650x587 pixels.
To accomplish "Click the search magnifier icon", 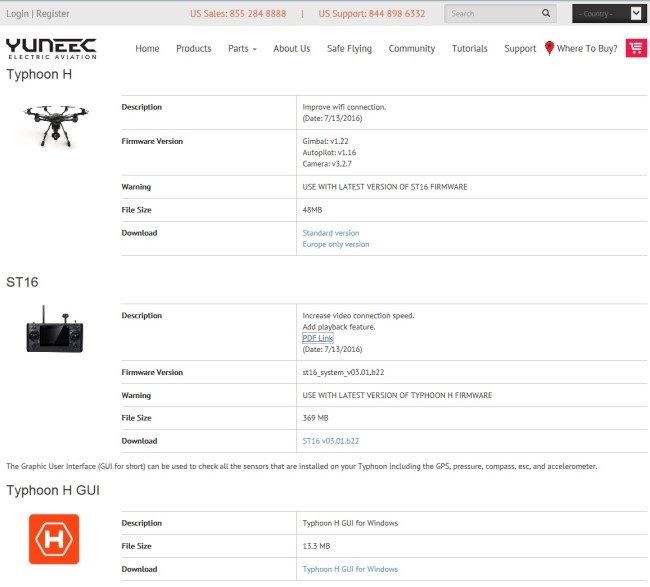I will pyautogui.click(x=546, y=14).
